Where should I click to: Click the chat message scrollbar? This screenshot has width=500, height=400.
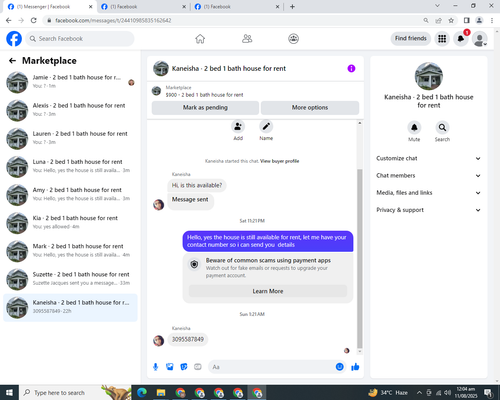360,258
